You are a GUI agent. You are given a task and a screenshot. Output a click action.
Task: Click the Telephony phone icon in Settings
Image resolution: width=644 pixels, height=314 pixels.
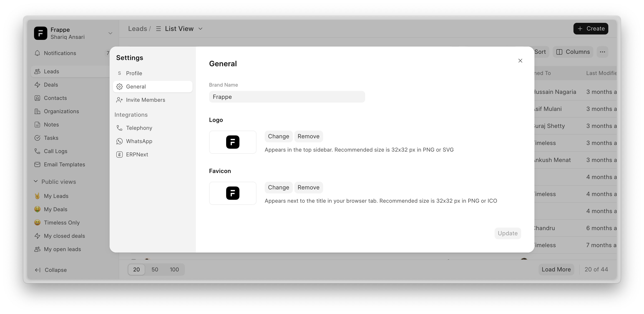pyautogui.click(x=119, y=128)
